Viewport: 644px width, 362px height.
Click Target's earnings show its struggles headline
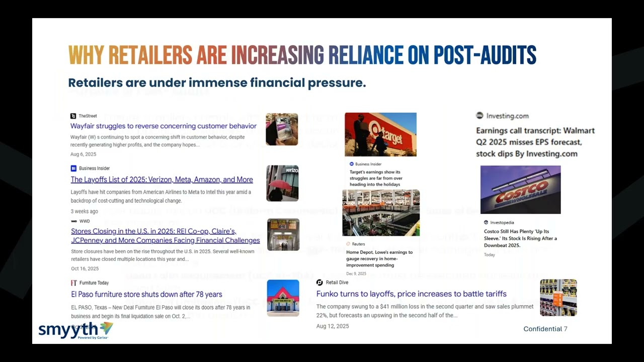tap(376, 178)
